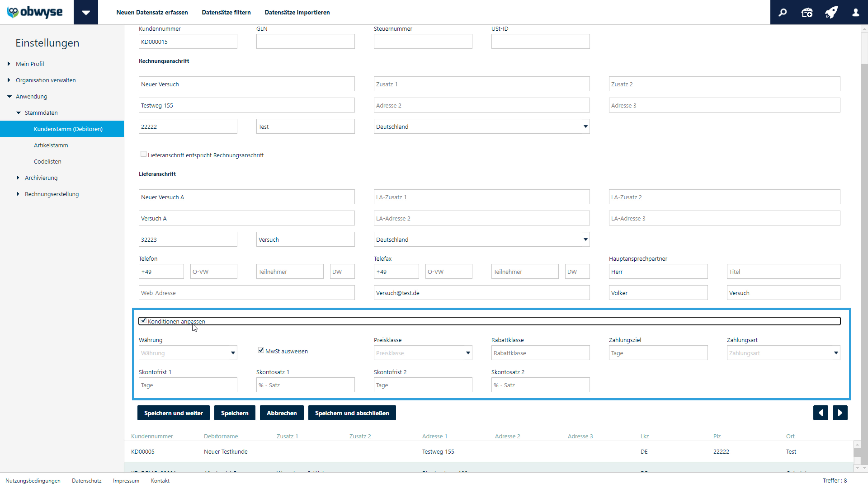Click the LA-Zusatz 2 input field

click(724, 197)
